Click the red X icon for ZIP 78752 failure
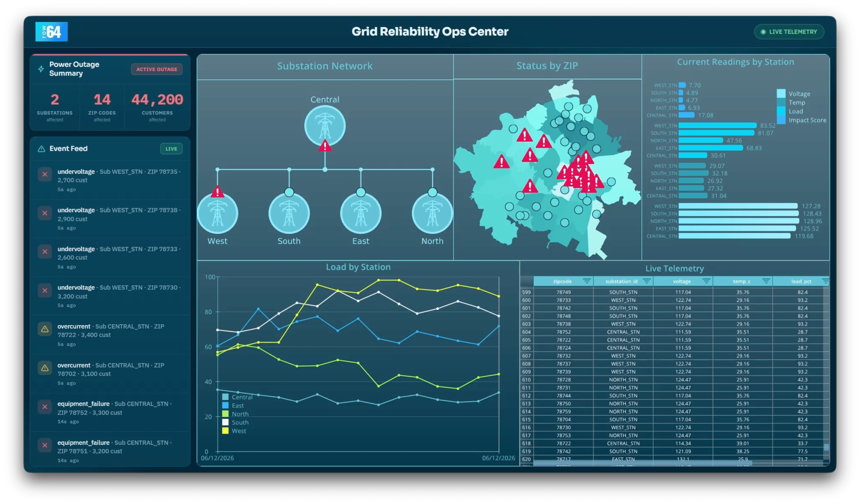The height and width of the screenshot is (504, 860). tap(45, 407)
